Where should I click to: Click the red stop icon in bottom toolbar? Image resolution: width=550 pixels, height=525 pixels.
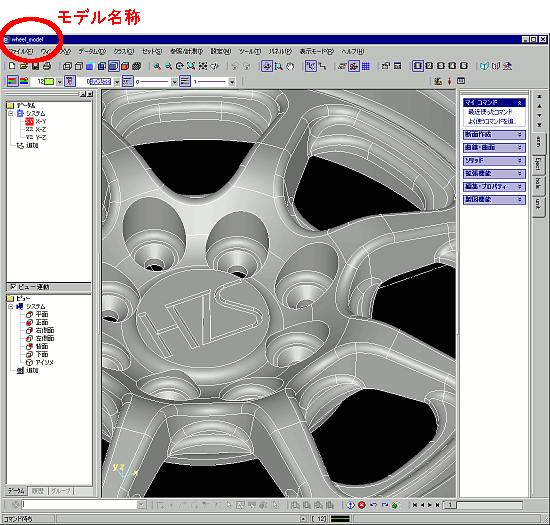[362, 505]
